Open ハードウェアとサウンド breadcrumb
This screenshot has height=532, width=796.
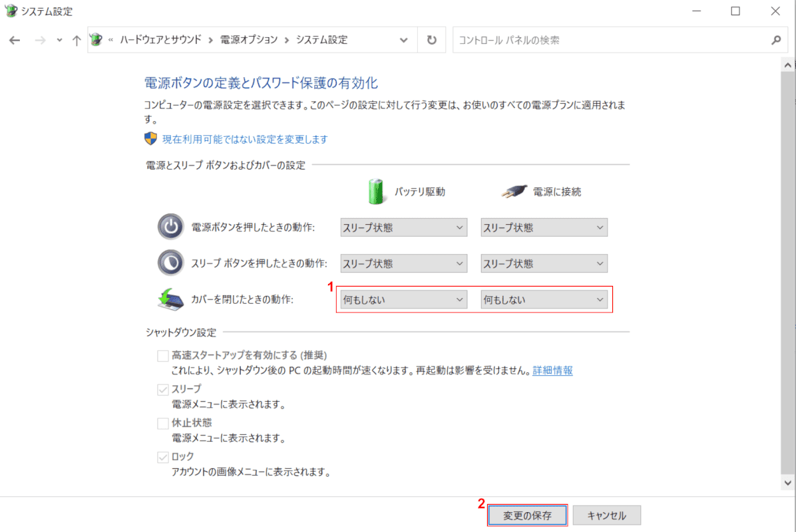(x=160, y=39)
